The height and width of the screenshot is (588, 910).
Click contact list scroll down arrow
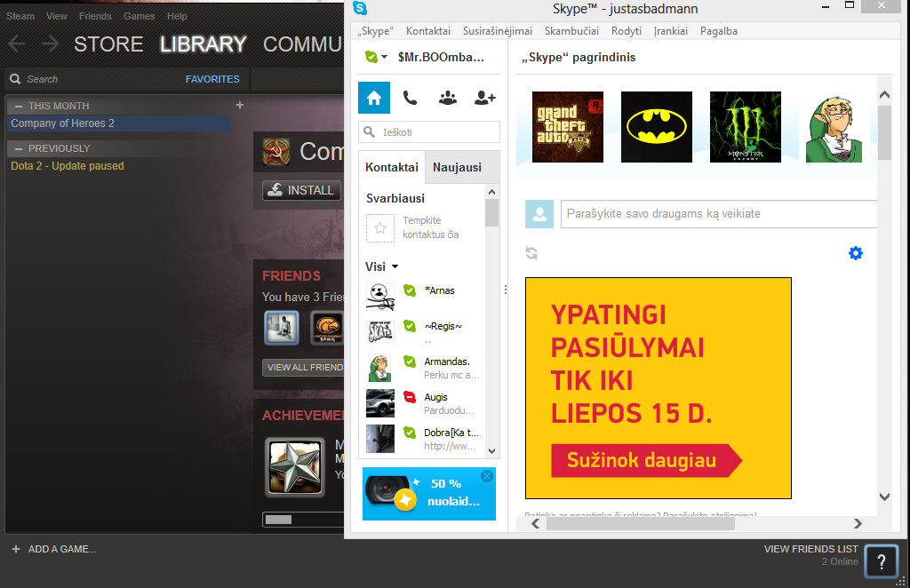pyautogui.click(x=492, y=450)
